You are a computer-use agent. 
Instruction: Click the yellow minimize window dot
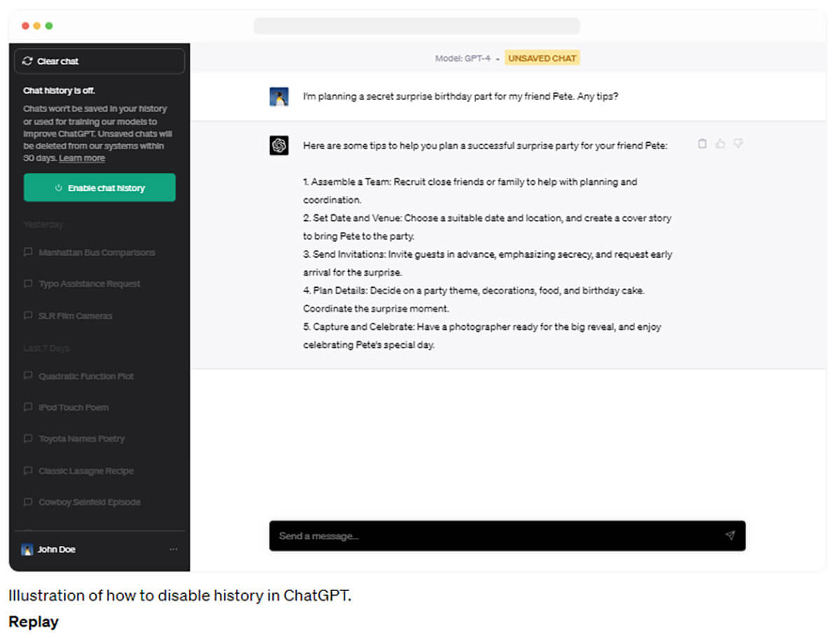pos(37,26)
